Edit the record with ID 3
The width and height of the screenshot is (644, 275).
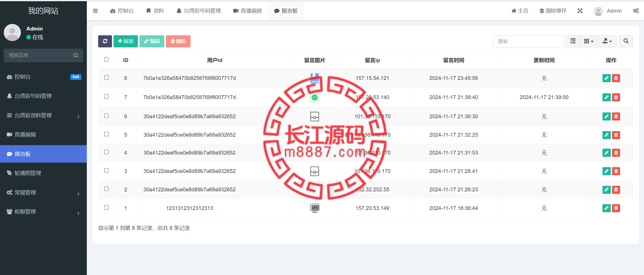click(x=607, y=171)
